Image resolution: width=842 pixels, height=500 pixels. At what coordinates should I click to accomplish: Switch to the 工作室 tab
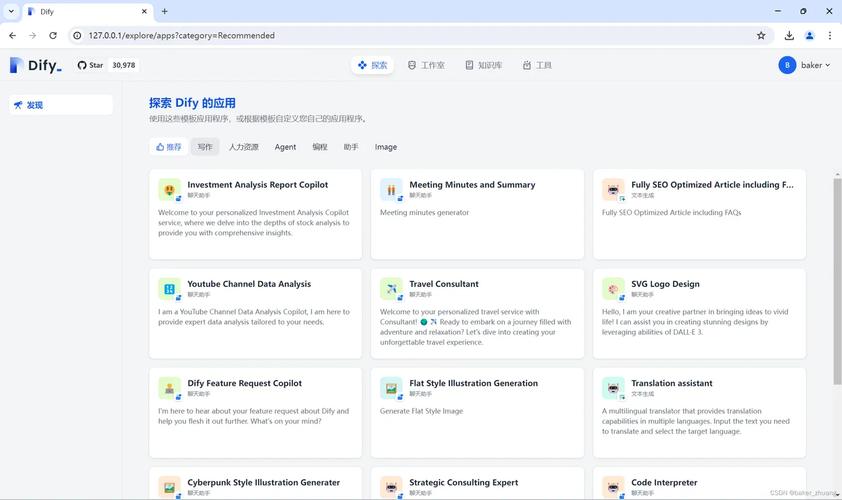[426, 65]
